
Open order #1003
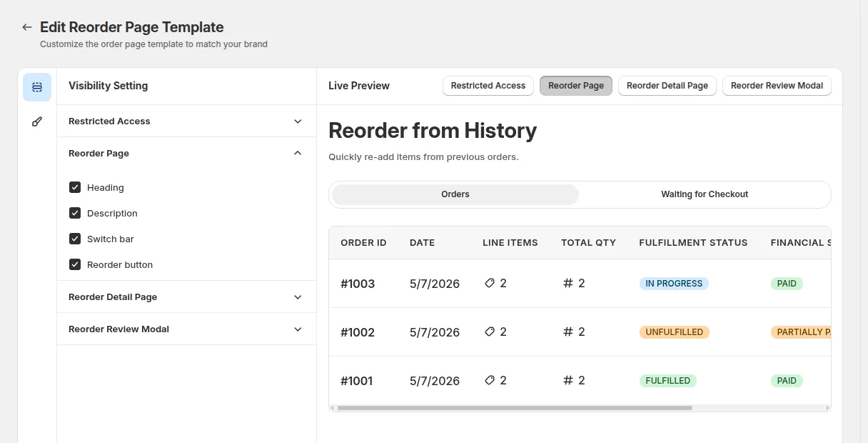tap(358, 284)
